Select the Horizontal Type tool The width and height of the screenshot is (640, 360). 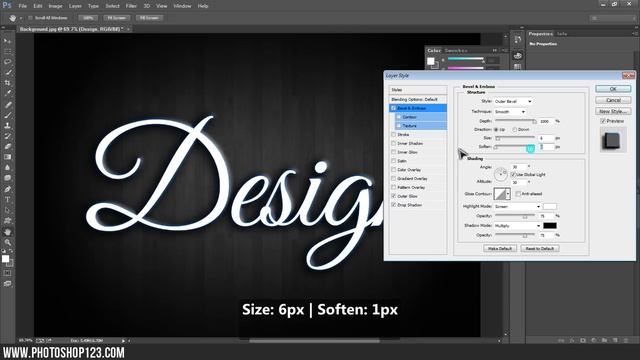coord(7,200)
